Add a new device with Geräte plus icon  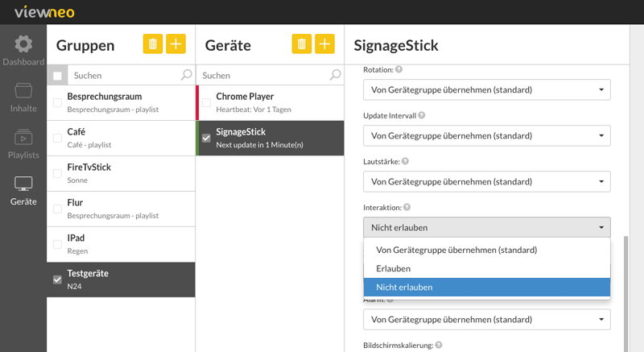click(x=324, y=44)
